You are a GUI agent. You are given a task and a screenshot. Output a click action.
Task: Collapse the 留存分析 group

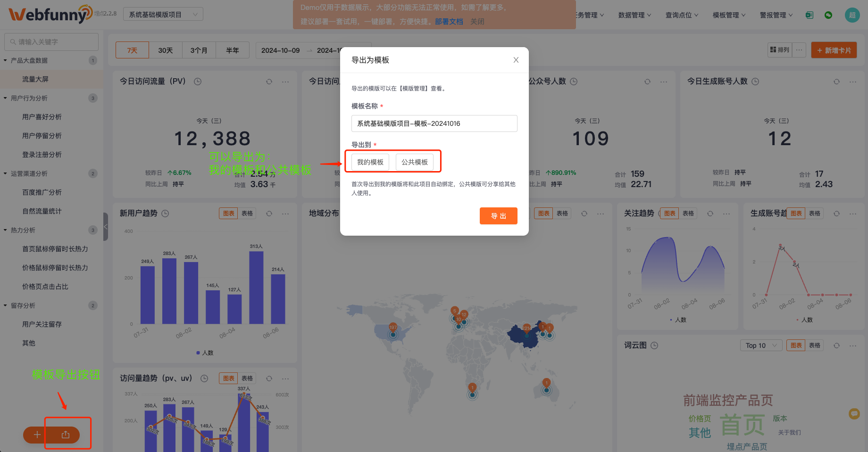(5, 305)
